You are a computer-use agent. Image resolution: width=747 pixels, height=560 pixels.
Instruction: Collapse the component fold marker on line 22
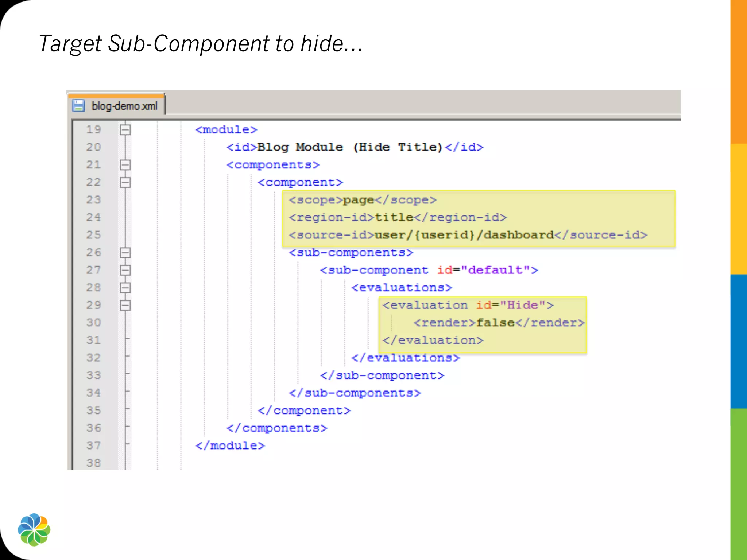[125, 182]
